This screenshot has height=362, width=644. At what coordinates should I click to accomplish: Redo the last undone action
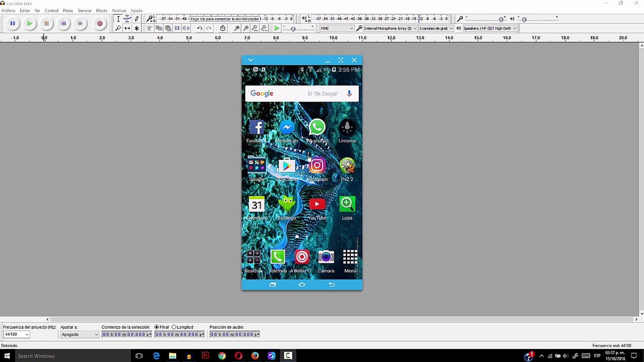point(209,28)
